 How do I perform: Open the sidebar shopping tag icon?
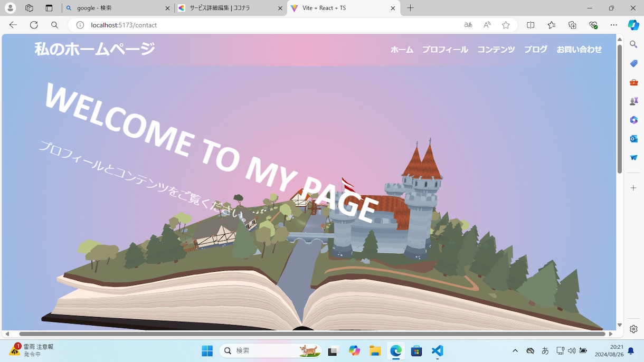[x=633, y=63]
